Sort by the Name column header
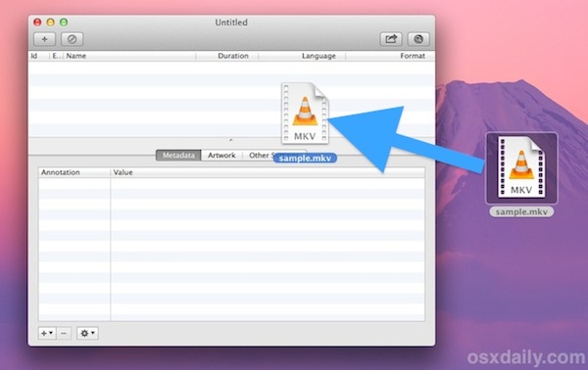Viewport: 588px width, 370px height. [x=129, y=56]
